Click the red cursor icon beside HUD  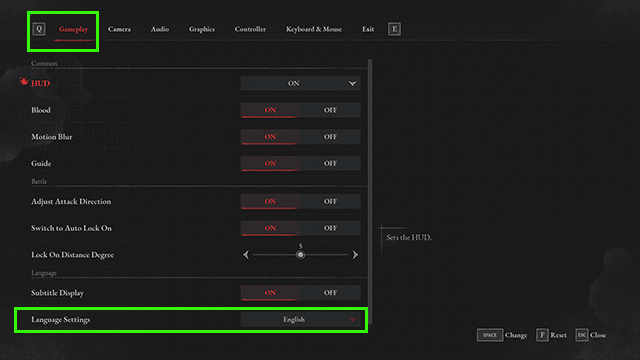(x=24, y=82)
